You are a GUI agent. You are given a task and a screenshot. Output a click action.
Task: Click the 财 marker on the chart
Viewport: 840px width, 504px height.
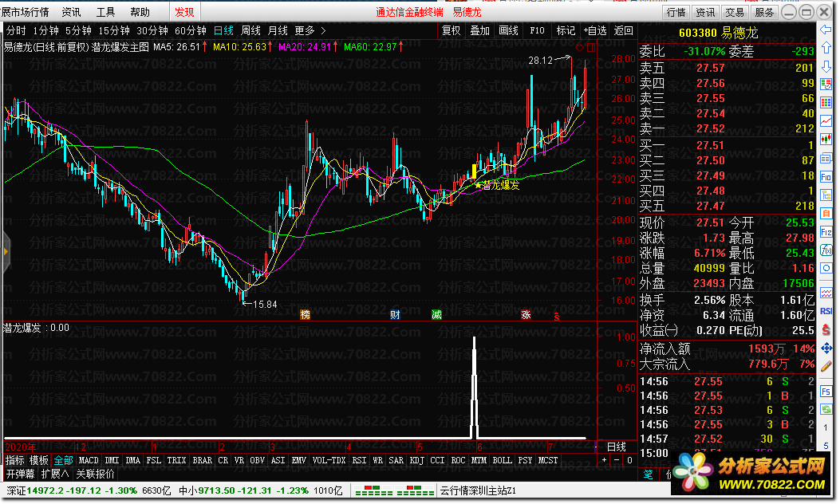(395, 314)
